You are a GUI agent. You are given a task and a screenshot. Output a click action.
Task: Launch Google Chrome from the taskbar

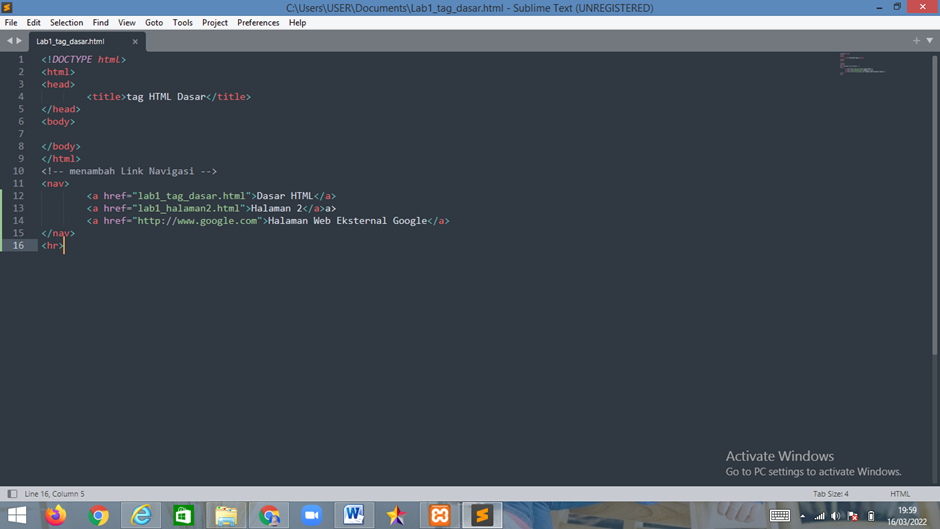pos(98,516)
